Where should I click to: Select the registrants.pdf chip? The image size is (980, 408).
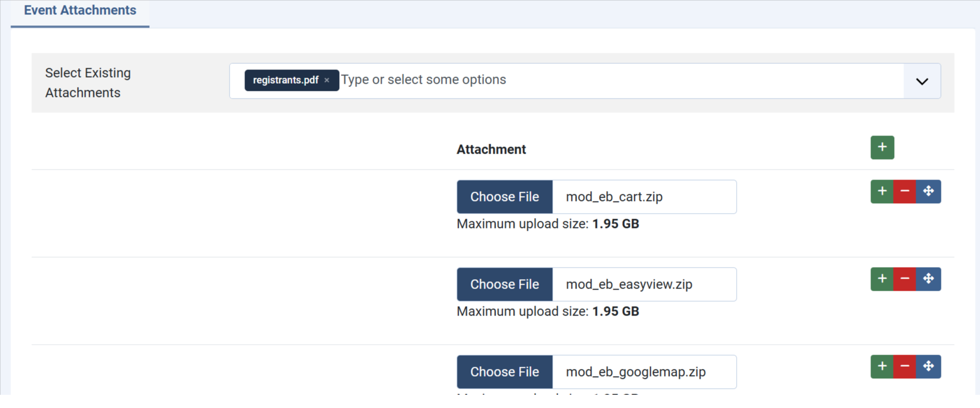click(285, 80)
